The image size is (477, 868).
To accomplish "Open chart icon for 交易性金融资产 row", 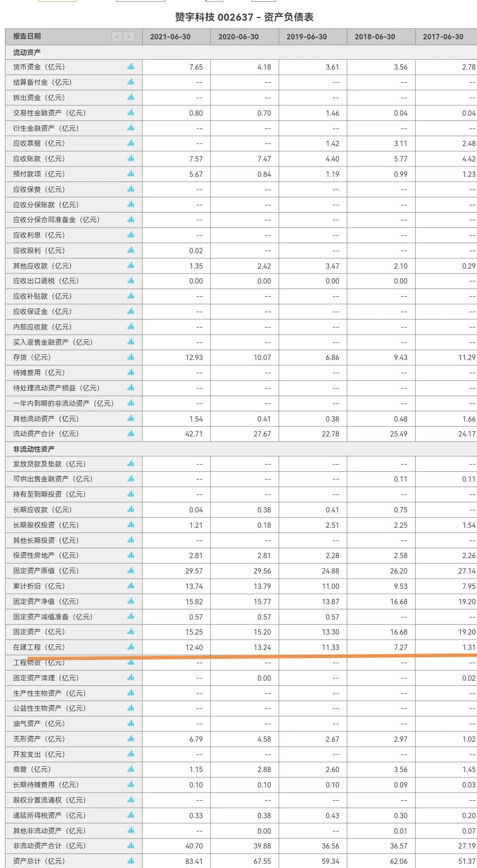I will click(131, 113).
